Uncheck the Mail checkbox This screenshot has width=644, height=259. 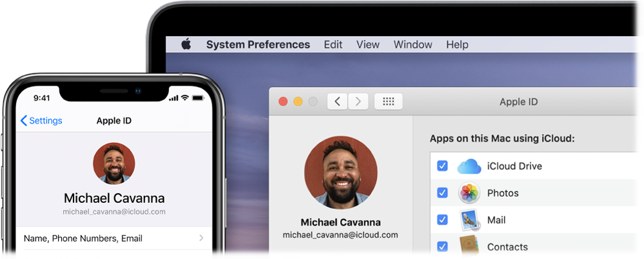click(x=442, y=220)
